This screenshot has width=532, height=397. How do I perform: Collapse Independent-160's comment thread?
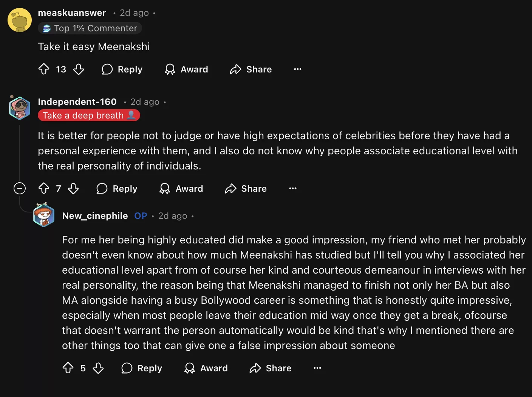tap(20, 188)
